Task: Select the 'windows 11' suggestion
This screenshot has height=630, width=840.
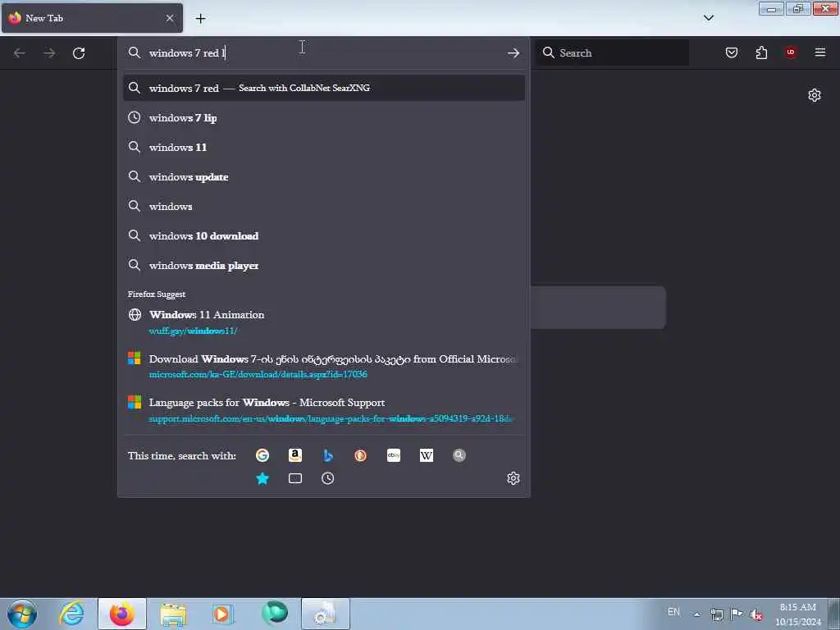Action: coord(324,148)
